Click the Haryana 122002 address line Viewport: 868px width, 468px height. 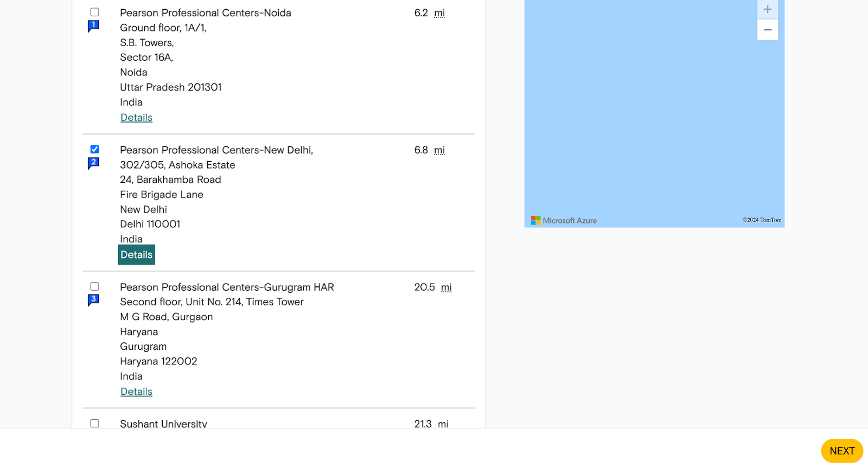(x=158, y=361)
